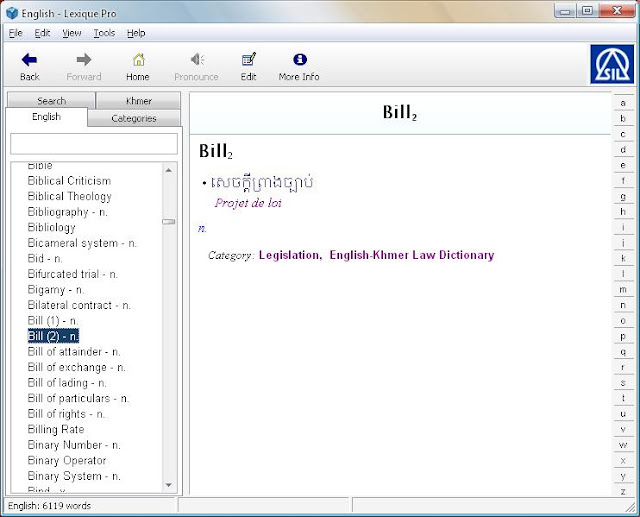Jump to letter 'd' in alphabet index
Screen dimensions: 640x517
pos(623,149)
